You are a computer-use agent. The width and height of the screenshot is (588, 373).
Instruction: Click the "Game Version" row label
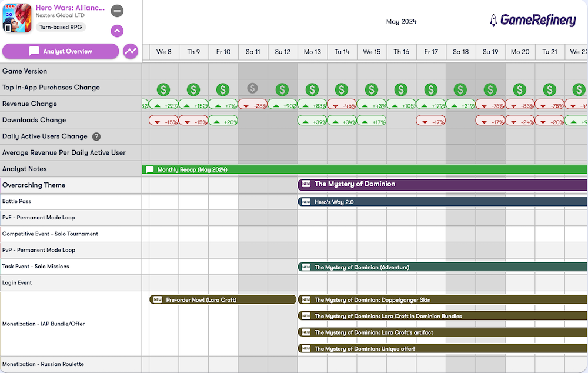[x=25, y=71]
